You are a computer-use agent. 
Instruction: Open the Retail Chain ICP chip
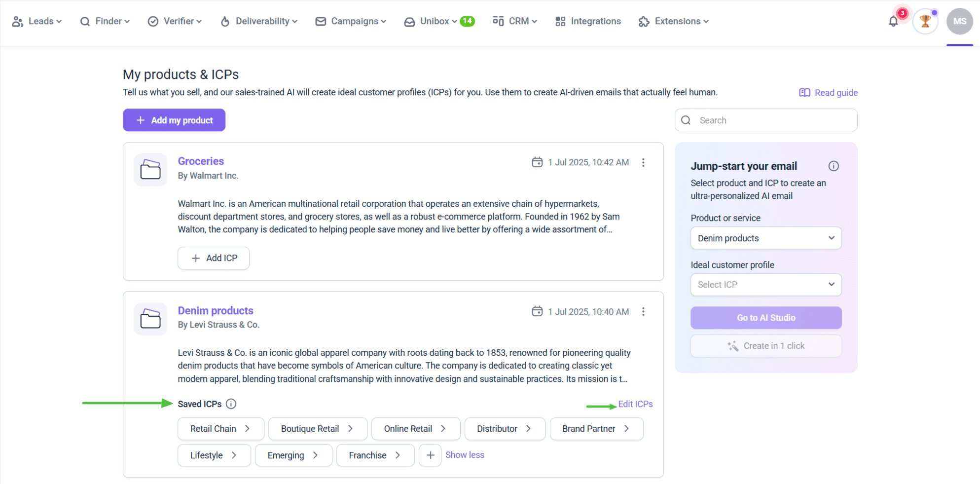pos(220,429)
